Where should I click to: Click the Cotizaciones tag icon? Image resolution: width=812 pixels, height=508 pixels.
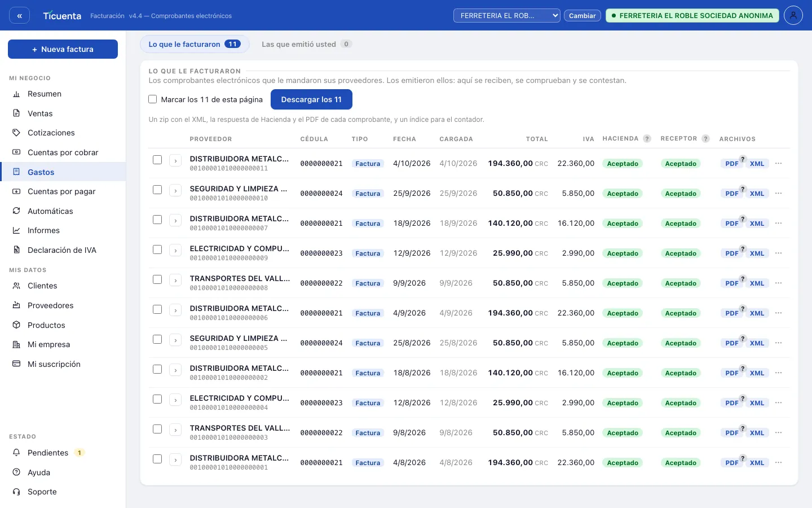16,133
